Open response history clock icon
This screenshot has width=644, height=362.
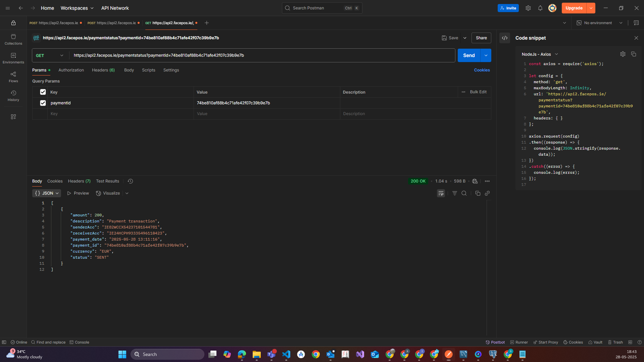pos(131,181)
